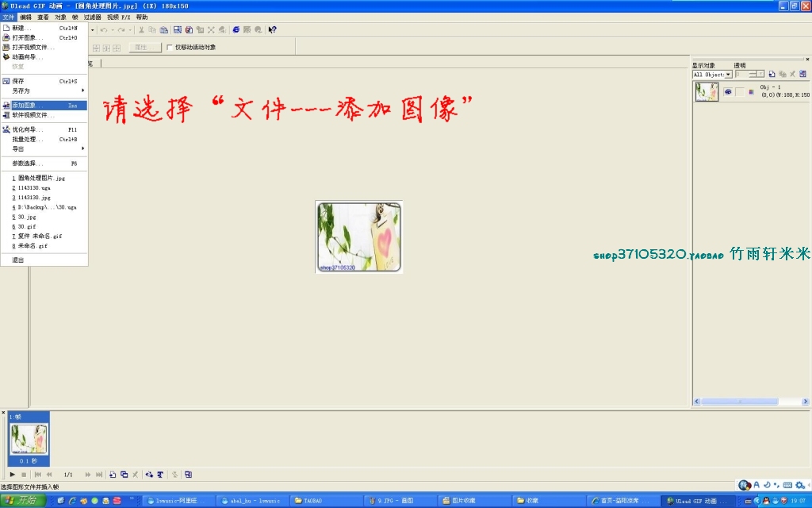Switch to the TAOBAO folder taskbar button

point(325,501)
